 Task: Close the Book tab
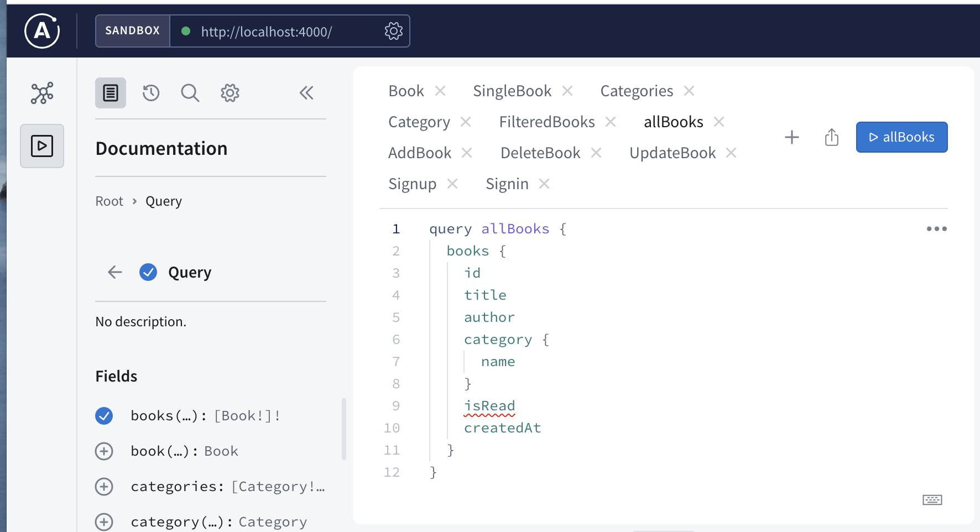[440, 91]
